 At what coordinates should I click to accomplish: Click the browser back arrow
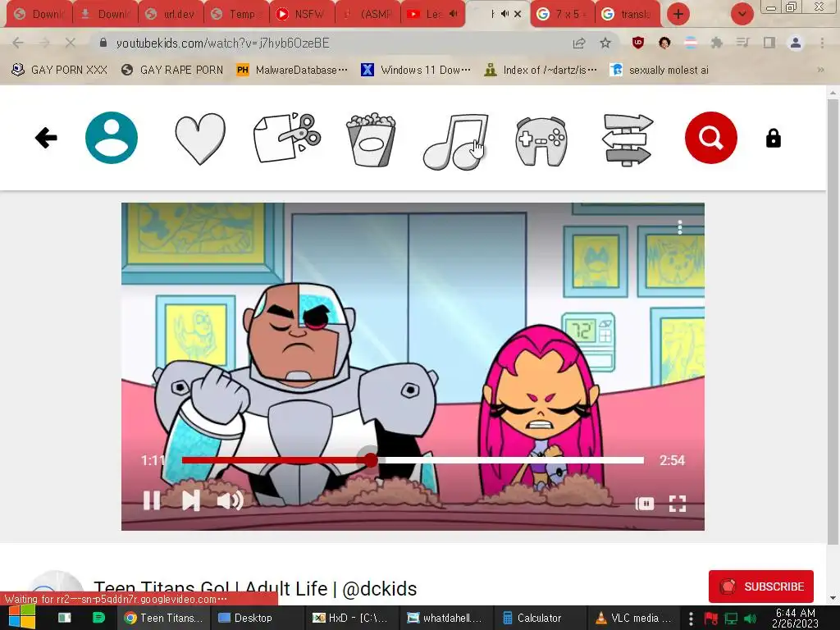pyautogui.click(x=18, y=43)
